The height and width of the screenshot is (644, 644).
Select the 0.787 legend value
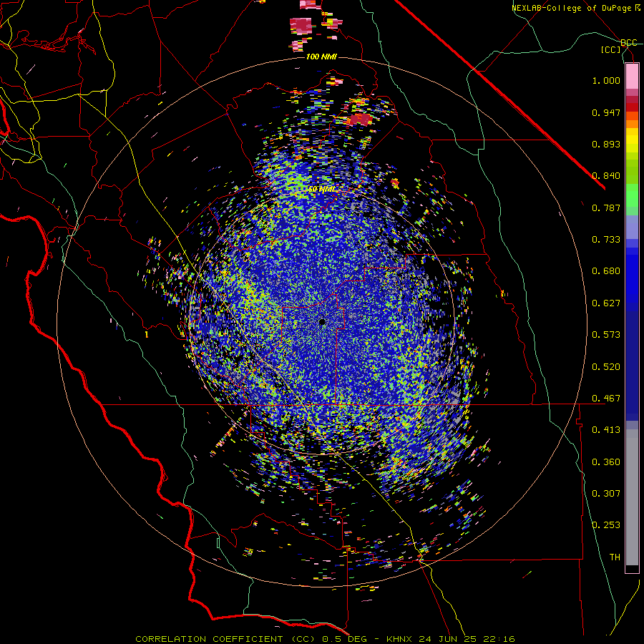(x=606, y=208)
